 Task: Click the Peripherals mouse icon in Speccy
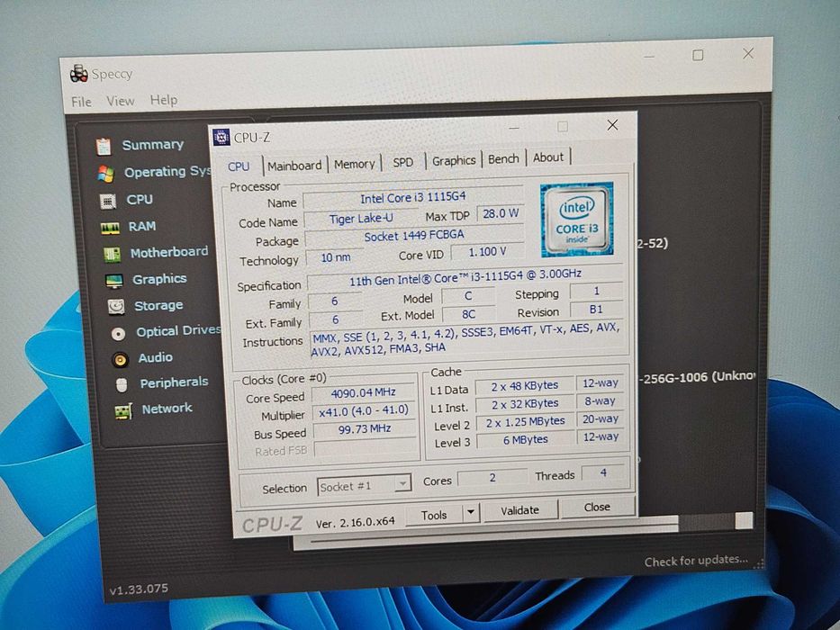pos(122,384)
